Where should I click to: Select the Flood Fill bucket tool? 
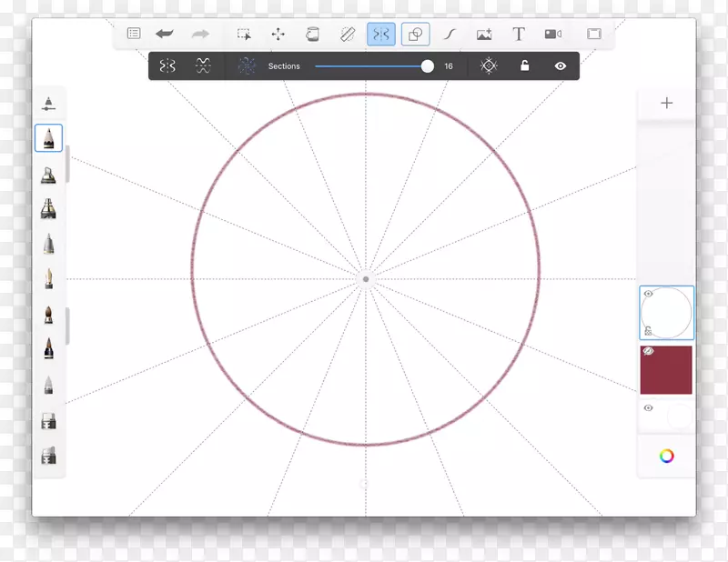pos(312,34)
